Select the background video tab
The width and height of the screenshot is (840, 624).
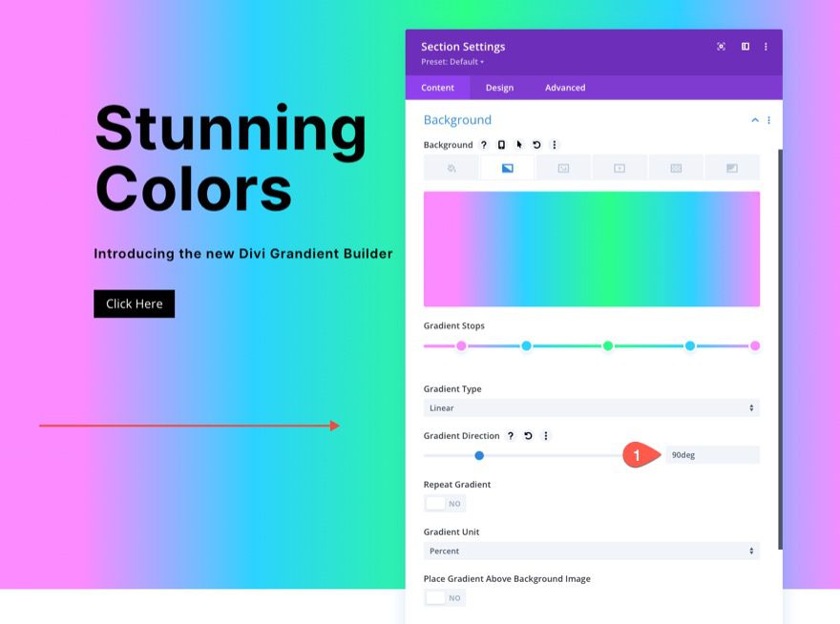(x=619, y=168)
